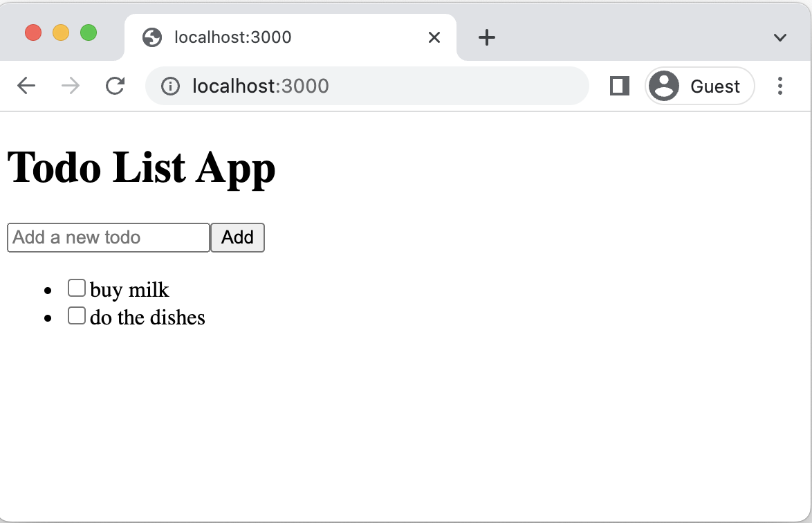
Task: Open the Guest profile button
Action: point(700,86)
